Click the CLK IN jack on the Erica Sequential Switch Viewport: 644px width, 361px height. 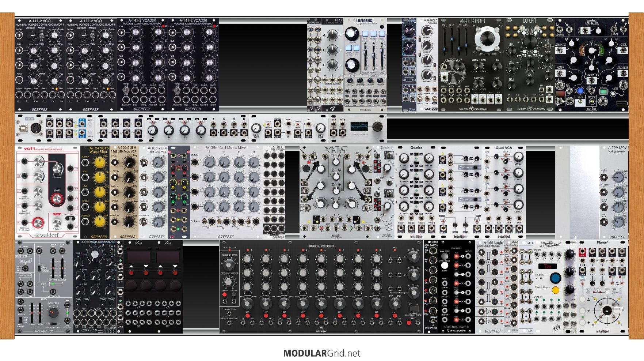tap(445, 293)
